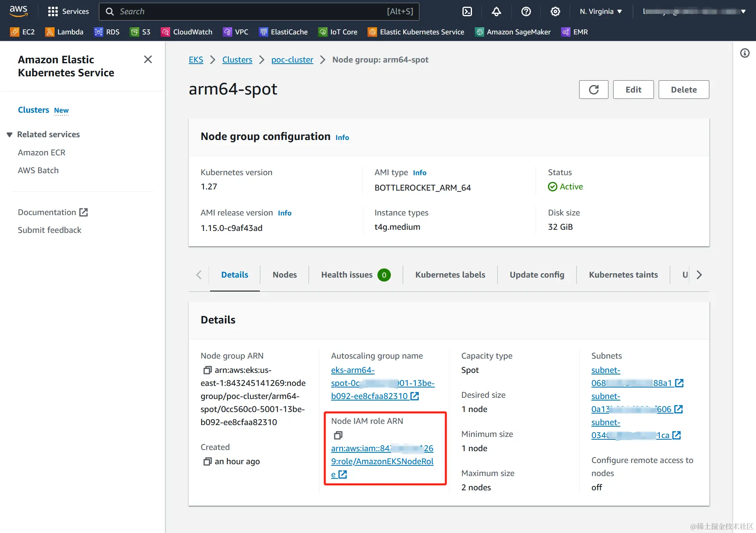Open Elastic Kubernetes Service shortcut

pyautogui.click(x=416, y=32)
